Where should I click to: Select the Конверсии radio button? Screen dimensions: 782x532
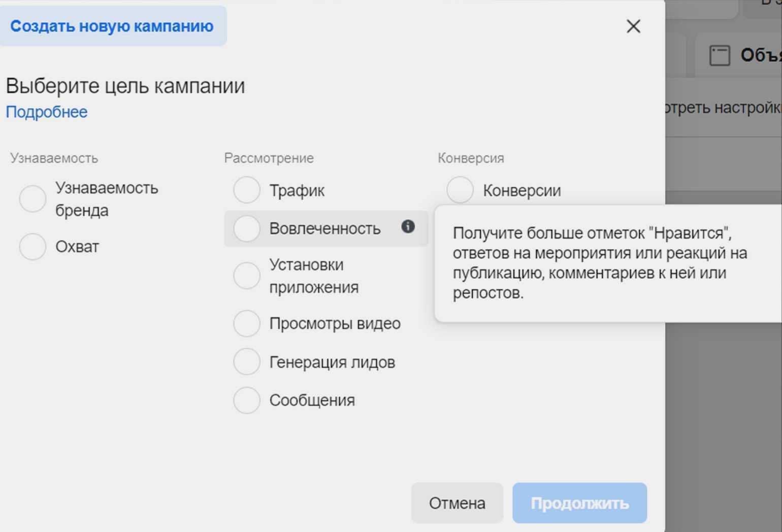click(460, 190)
